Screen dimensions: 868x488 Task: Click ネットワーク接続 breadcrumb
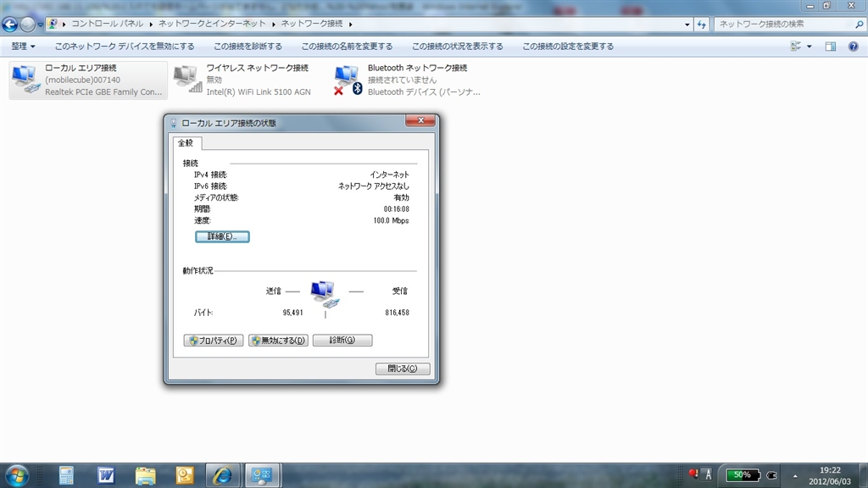pos(312,24)
